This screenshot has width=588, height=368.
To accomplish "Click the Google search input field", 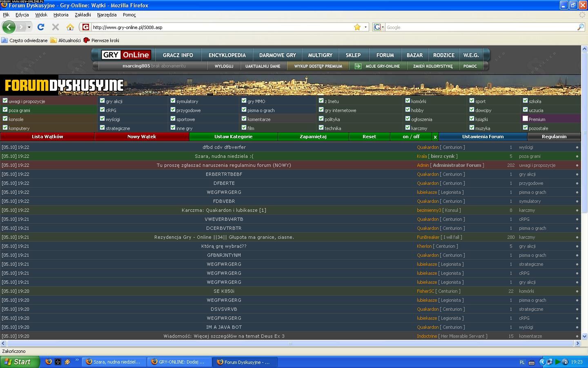I will click(480, 27).
